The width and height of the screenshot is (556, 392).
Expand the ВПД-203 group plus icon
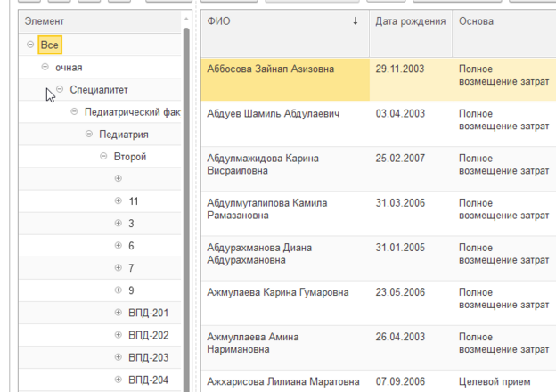click(x=118, y=357)
